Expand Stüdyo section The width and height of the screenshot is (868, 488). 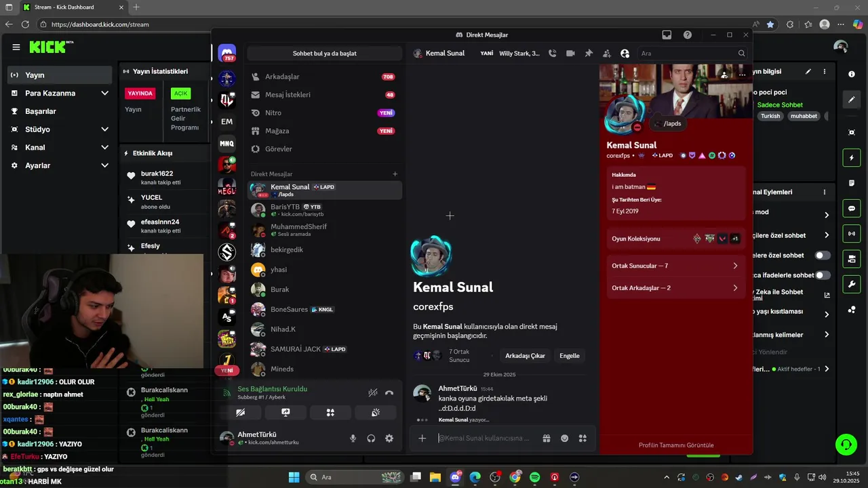pyautogui.click(x=60, y=129)
